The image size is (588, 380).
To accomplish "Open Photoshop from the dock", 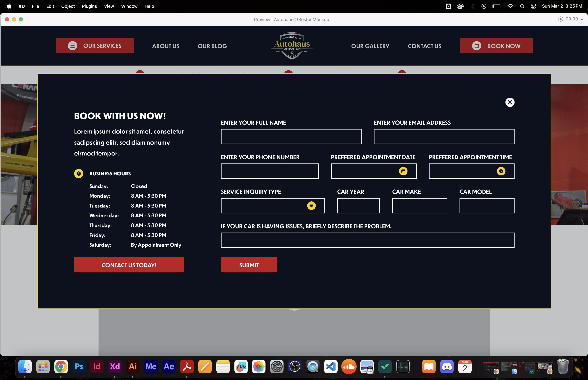I will (79, 366).
